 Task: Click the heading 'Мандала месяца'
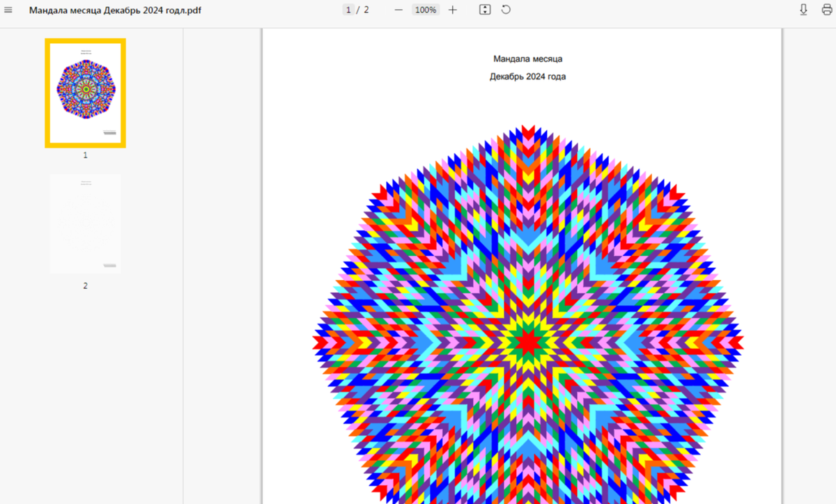(527, 59)
